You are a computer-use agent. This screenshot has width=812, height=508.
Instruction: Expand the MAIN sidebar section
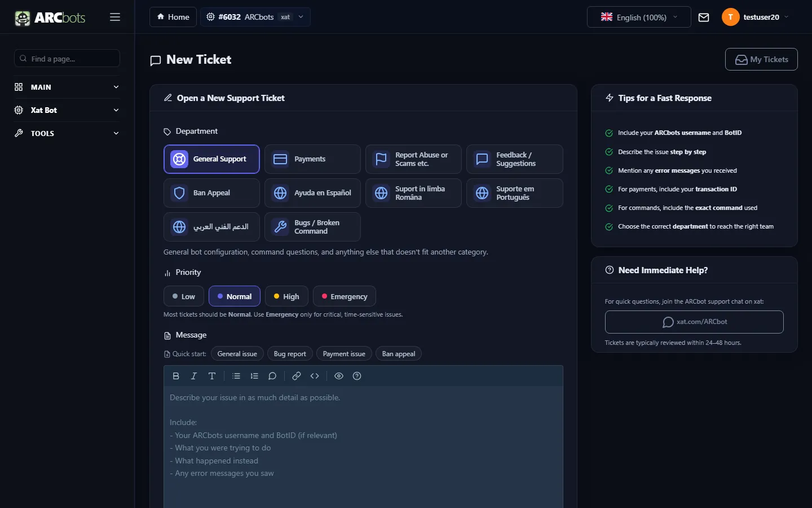[x=67, y=87]
